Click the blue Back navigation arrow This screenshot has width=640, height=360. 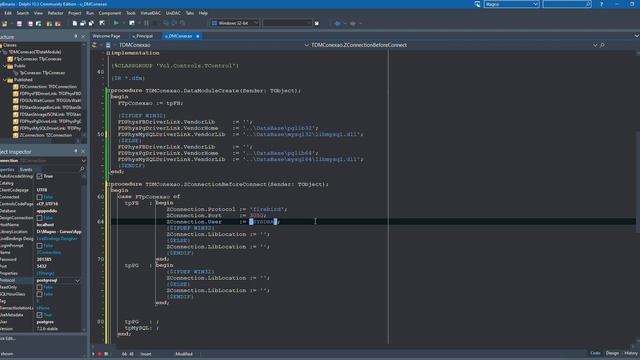(x=337, y=24)
